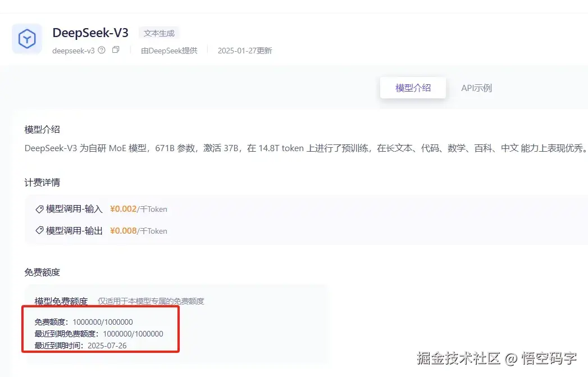Click the ¥0.002/千Token input price
This screenshot has height=377, width=588.
(139, 209)
